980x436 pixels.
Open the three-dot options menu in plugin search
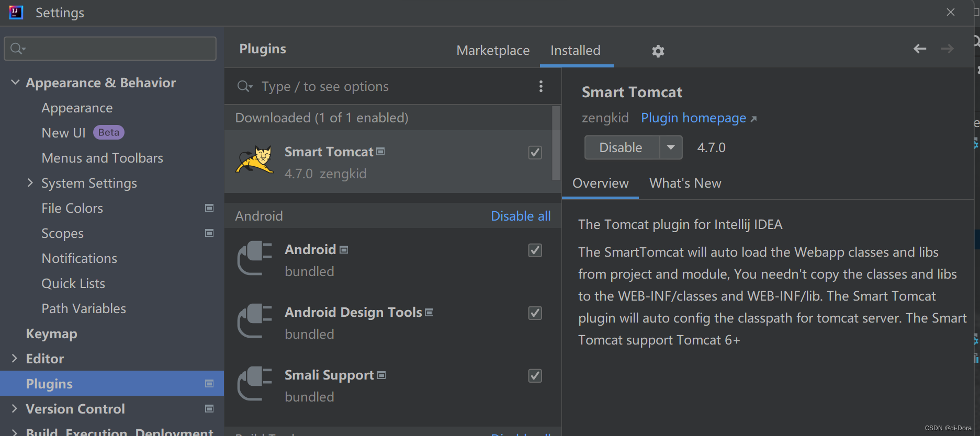pyautogui.click(x=541, y=86)
